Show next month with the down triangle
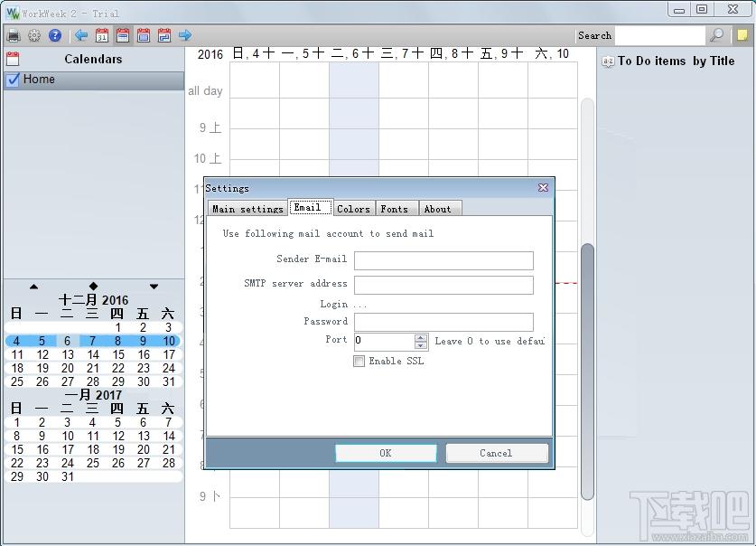Screen dimensions: 756x546 [x=154, y=287]
